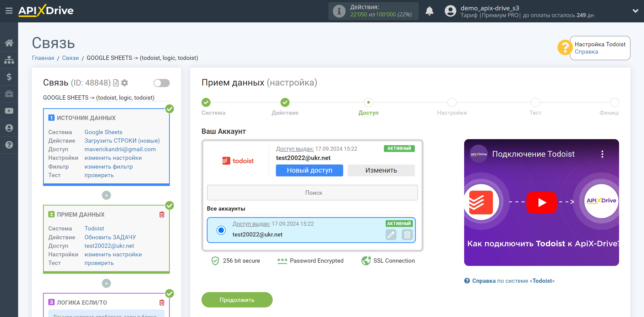The image size is (644, 317).
Task: Click the Новый доступ button
Action: click(x=309, y=170)
